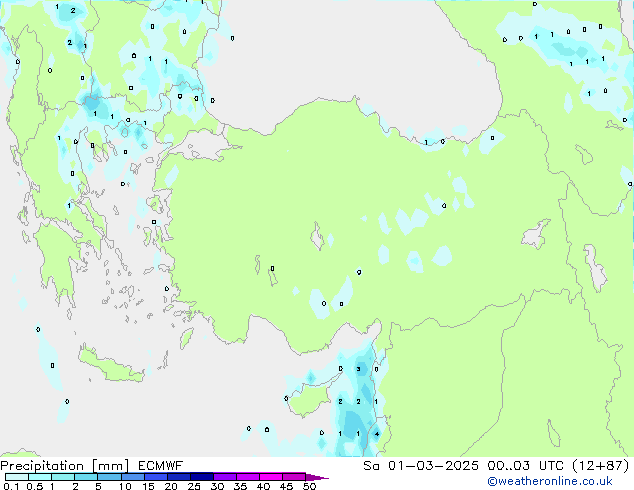
Task: Click the '(12+87)' forecast hour label
Action: tap(601, 466)
